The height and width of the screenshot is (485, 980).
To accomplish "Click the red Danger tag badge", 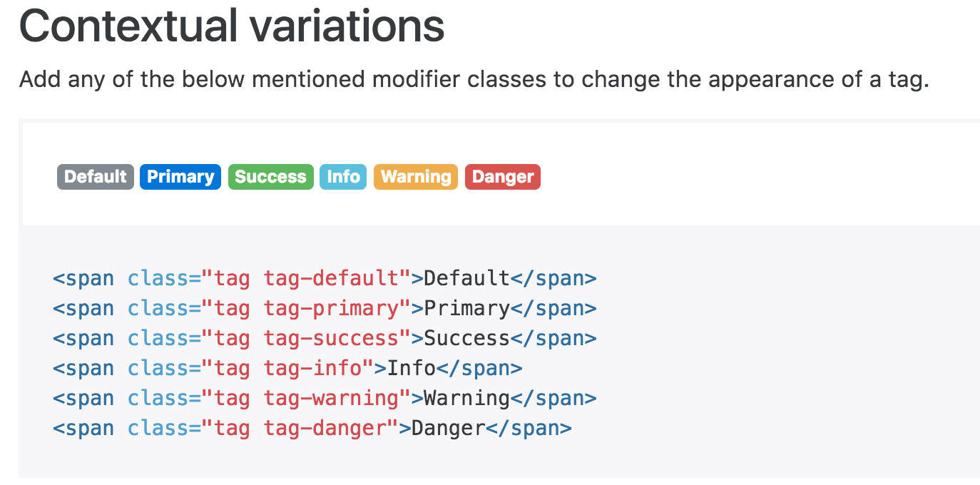I will pos(503,177).
